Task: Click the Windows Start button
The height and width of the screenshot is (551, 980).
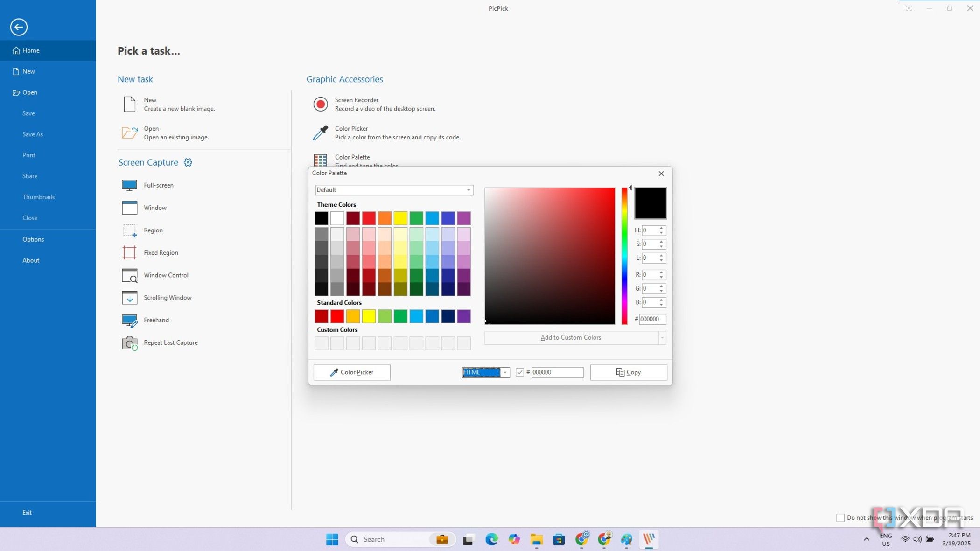Action: tap(332, 539)
